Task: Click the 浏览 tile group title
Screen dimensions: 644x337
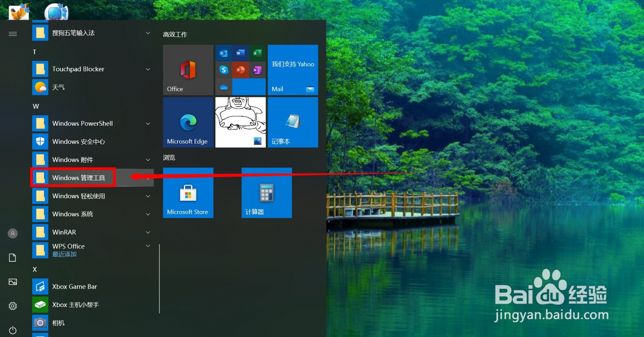Action: pyautogui.click(x=169, y=157)
